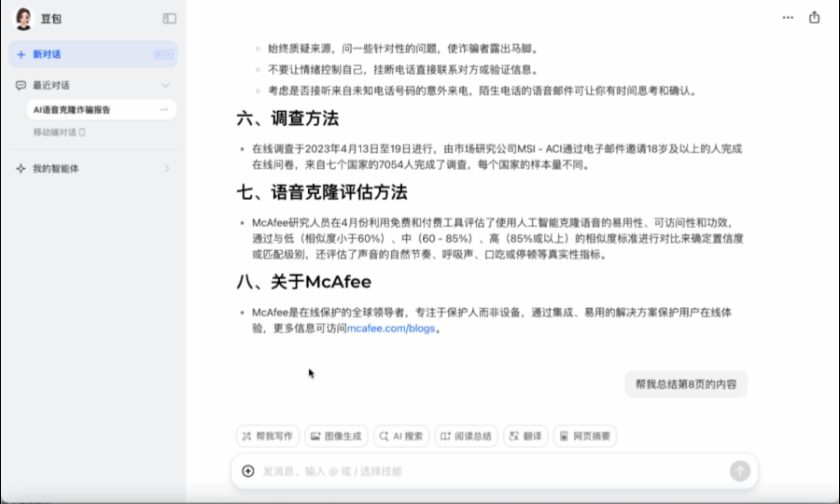
Task: Choose the 网页摘要 skill
Action: 585,436
